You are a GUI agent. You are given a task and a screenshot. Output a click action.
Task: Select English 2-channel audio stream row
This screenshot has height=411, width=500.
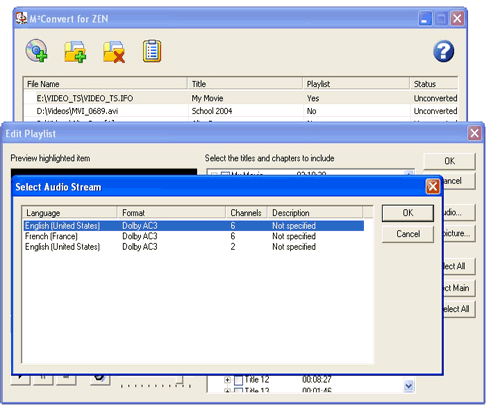coord(194,247)
